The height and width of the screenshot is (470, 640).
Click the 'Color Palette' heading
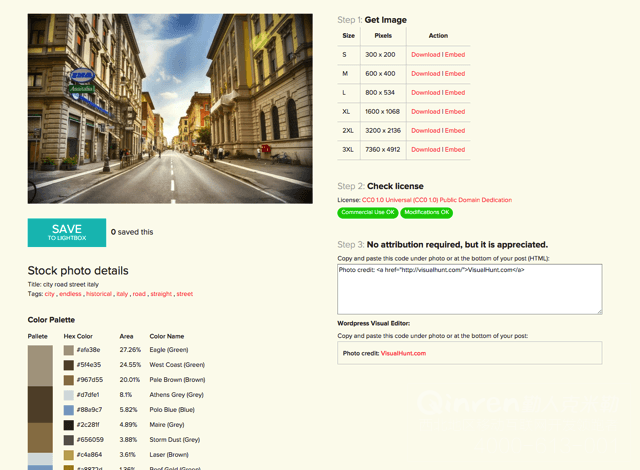point(51,320)
